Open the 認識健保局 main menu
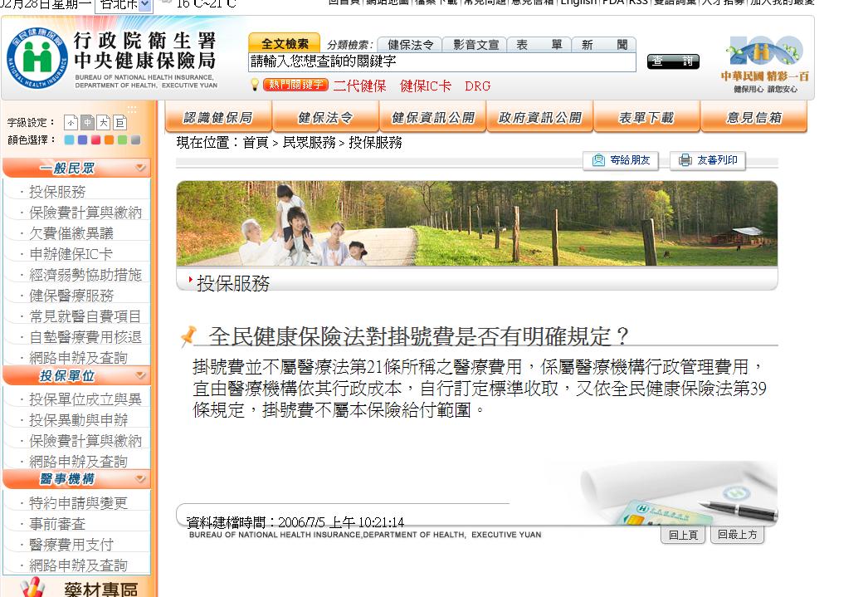 click(218, 117)
